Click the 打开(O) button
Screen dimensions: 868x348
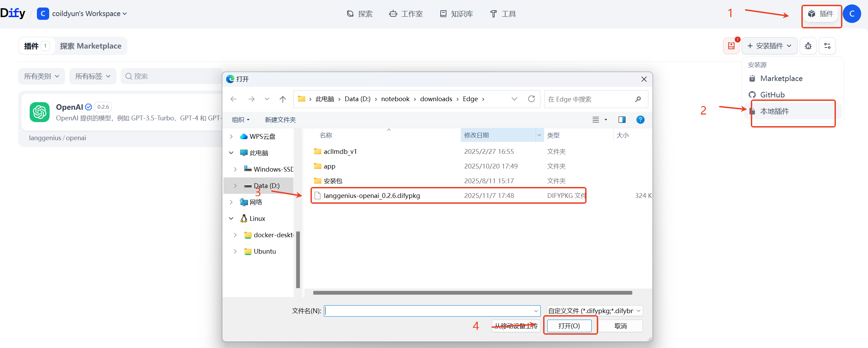pyautogui.click(x=569, y=325)
